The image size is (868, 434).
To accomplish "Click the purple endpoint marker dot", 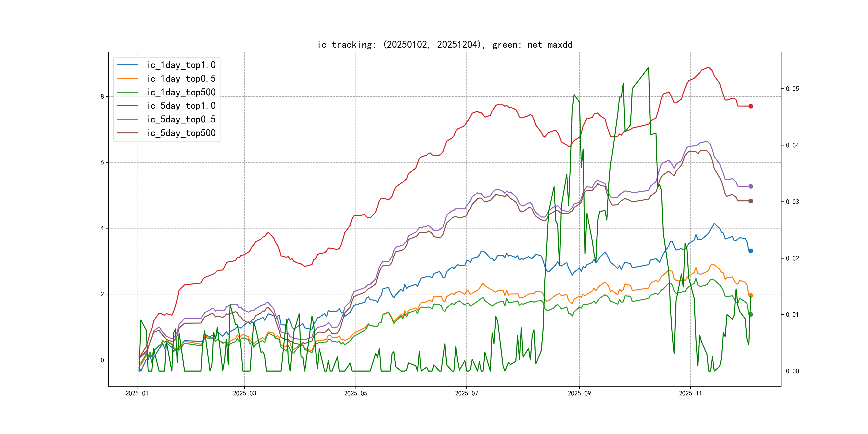I will click(751, 186).
